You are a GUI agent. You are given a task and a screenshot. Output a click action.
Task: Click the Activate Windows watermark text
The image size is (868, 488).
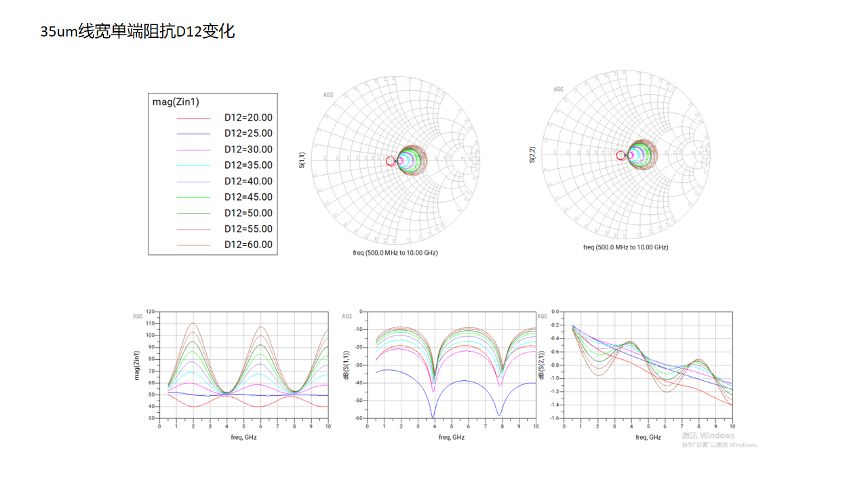[x=708, y=436]
